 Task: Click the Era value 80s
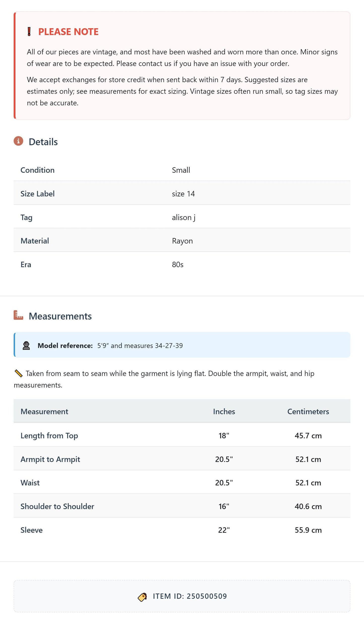[178, 265]
